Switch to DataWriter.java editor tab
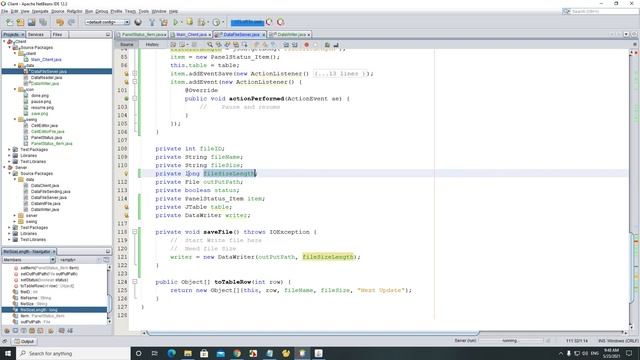Viewport: 640px width, 360px height. [291, 35]
